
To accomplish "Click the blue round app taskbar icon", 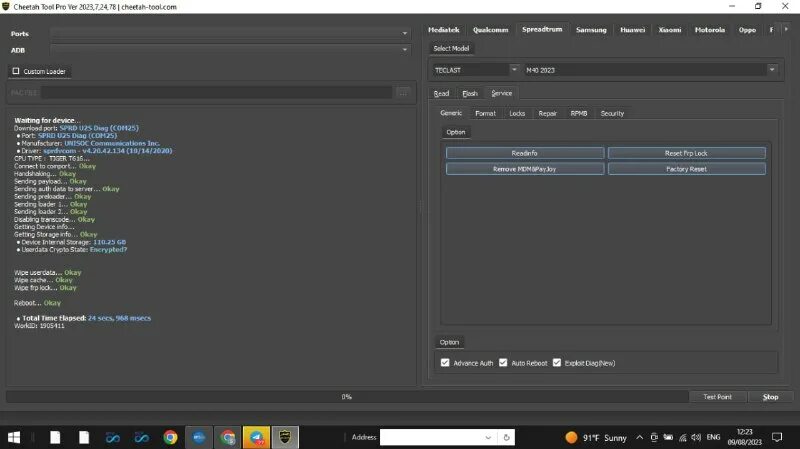I will click(198, 437).
